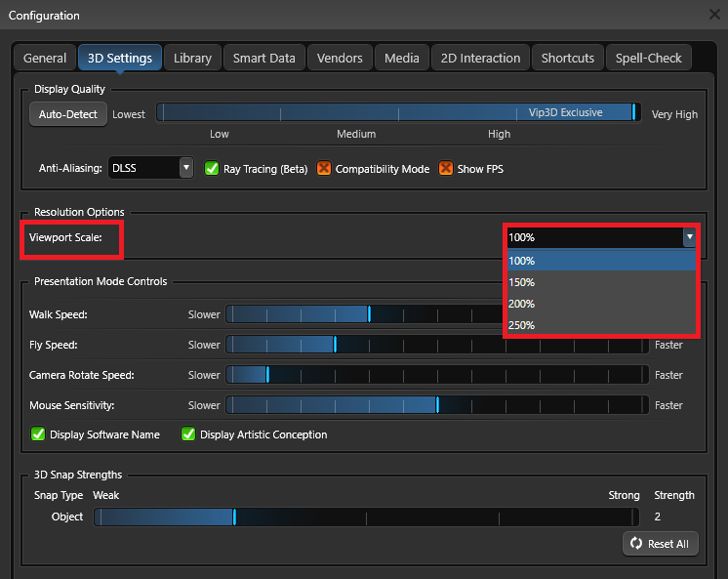
Task: Enable the Show FPS checkbox
Action: (446, 169)
